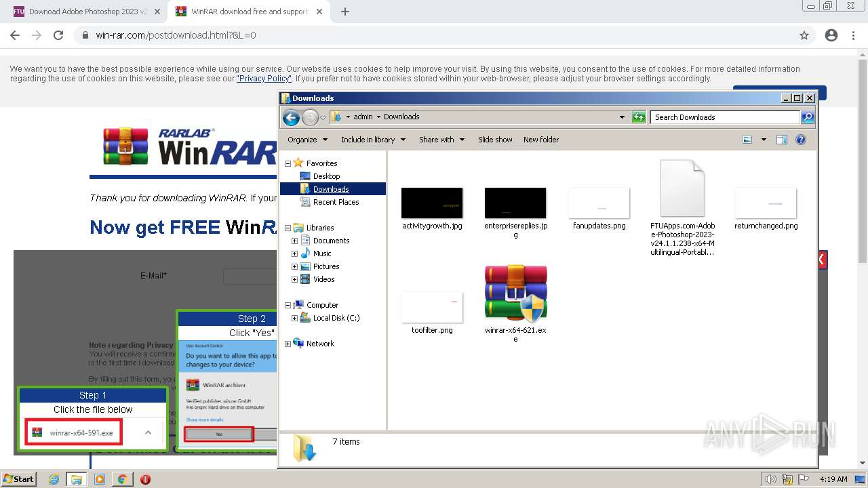Expand Local Disk (C:) node
The height and width of the screenshot is (488, 868).
[x=294, y=318]
